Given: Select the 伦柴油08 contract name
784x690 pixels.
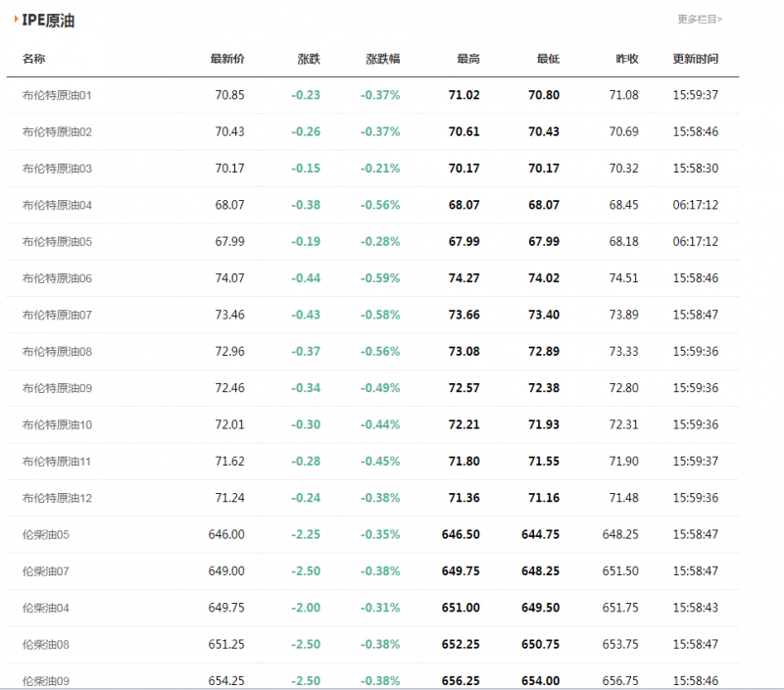Looking at the screenshot, I should pos(46,644).
